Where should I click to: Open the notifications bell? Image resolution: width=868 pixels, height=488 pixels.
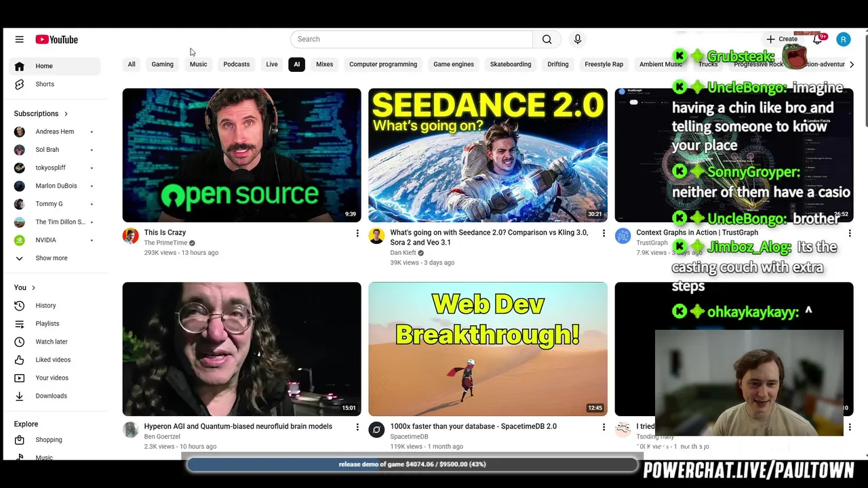click(818, 39)
